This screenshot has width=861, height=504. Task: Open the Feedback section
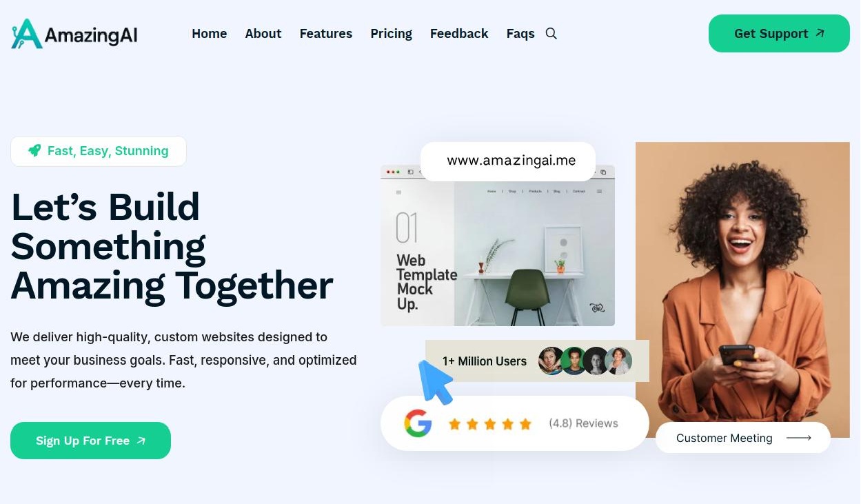[459, 34]
